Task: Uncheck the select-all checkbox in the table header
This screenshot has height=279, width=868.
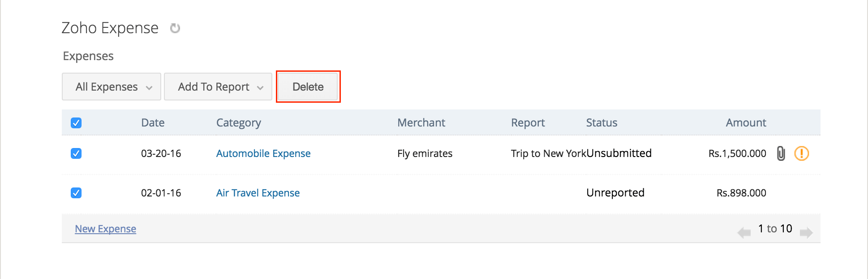Action: pyautogui.click(x=76, y=122)
